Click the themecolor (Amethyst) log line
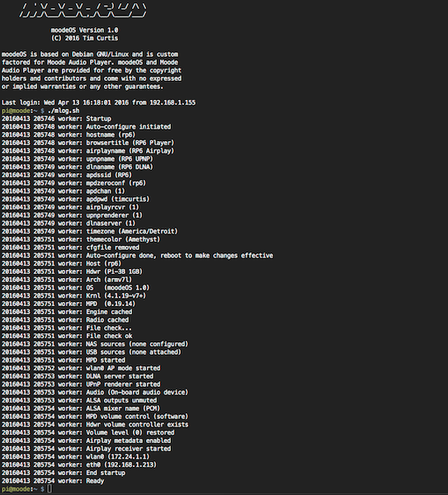This screenshot has width=448, height=495. (81, 239)
